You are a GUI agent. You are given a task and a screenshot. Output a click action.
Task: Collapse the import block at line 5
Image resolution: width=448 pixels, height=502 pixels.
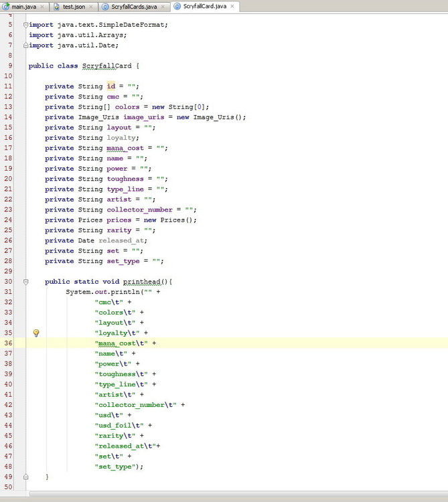coord(25,25)
